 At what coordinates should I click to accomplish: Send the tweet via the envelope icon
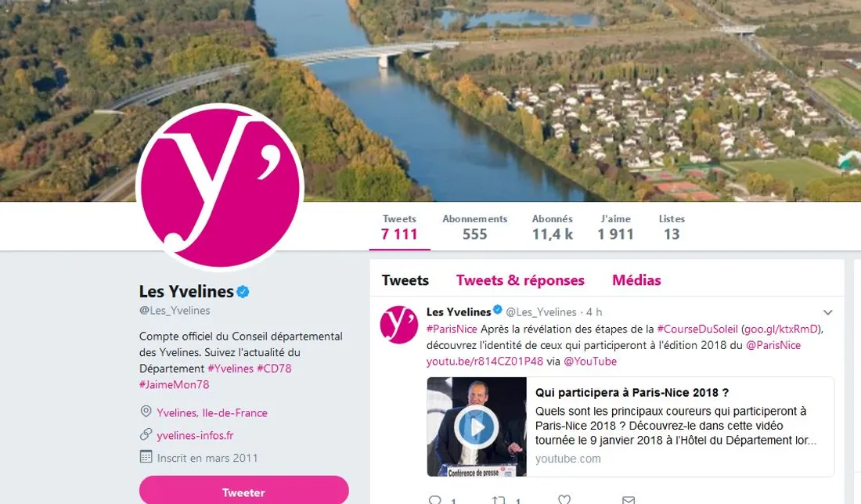(629, 500)
